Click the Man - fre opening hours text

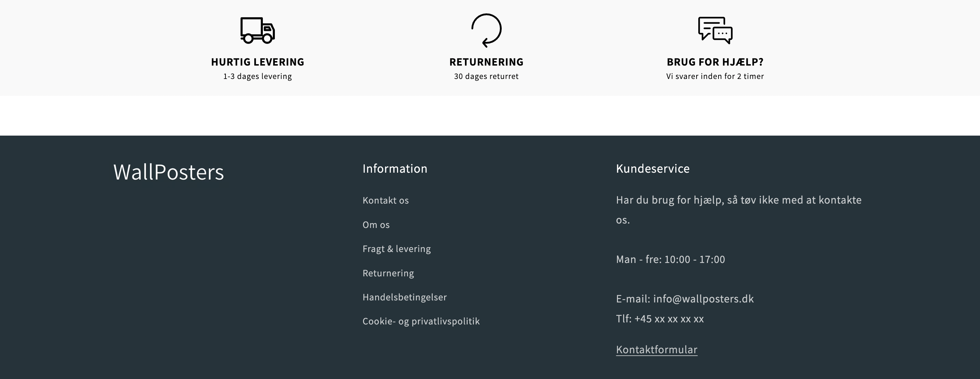(x=670, y=260)
